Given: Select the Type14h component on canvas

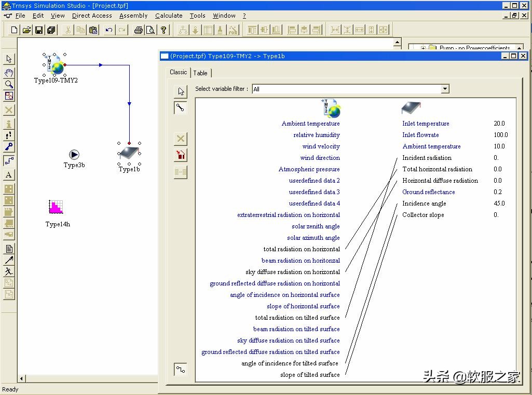Looking at the screenshot, I should [x=56, y=207].
